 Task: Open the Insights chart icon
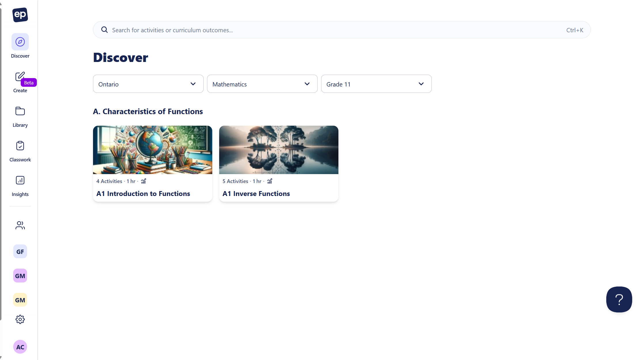coord(20,180)
